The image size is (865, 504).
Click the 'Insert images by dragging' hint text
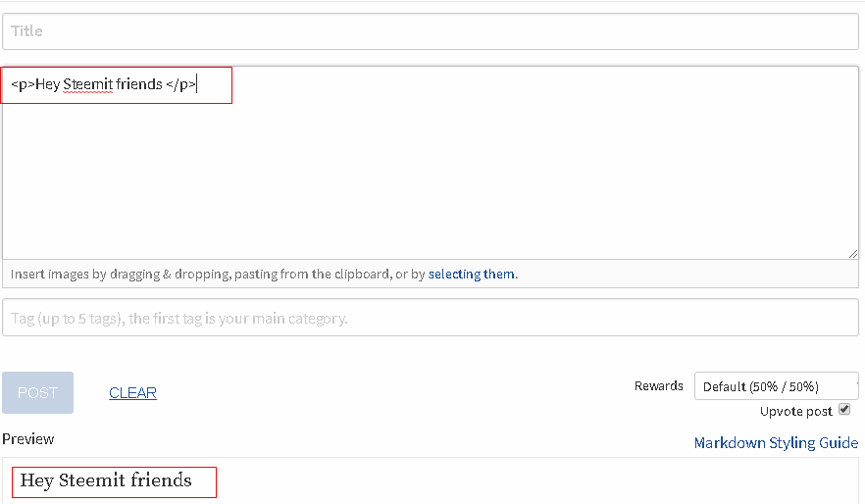[216, 275]
